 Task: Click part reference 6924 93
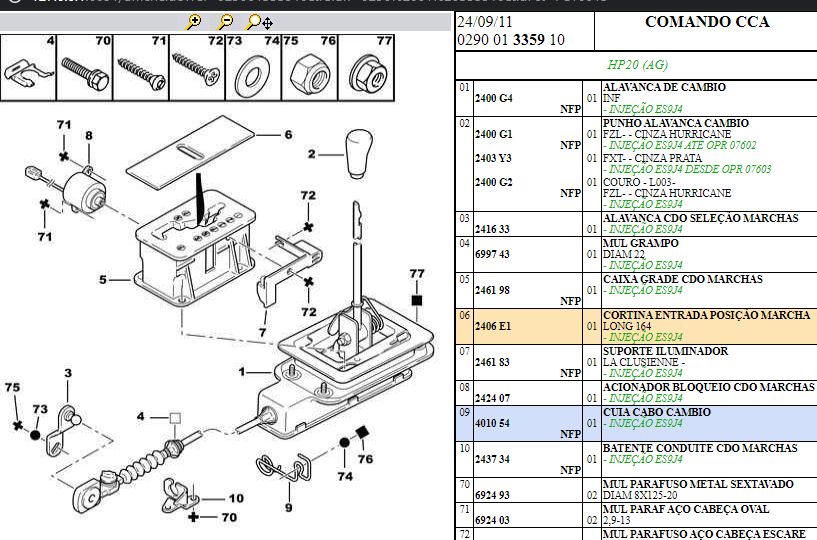[x=492, y=495]
